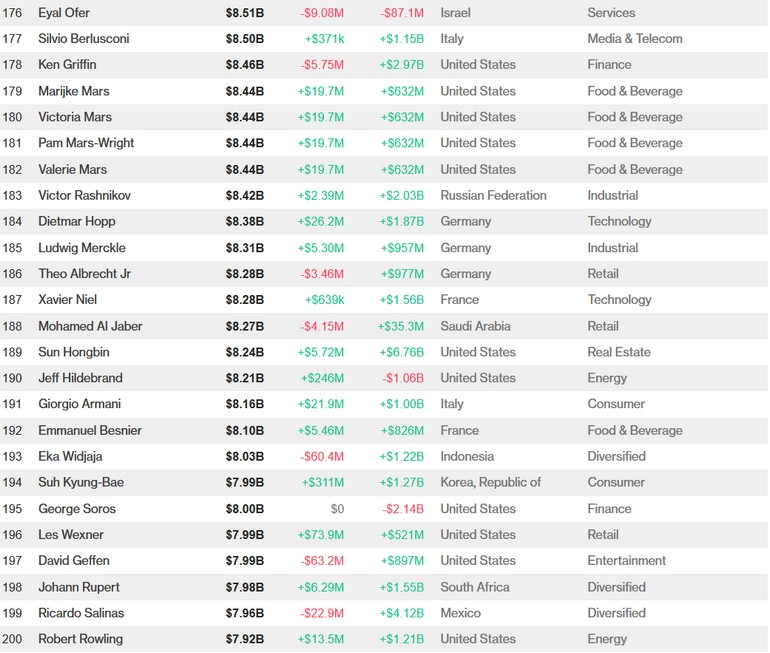Screen dimensions: 770x653
Task: Click Ricardo Salinas' name
Action: pyautogui.click(x=81, y=613)
